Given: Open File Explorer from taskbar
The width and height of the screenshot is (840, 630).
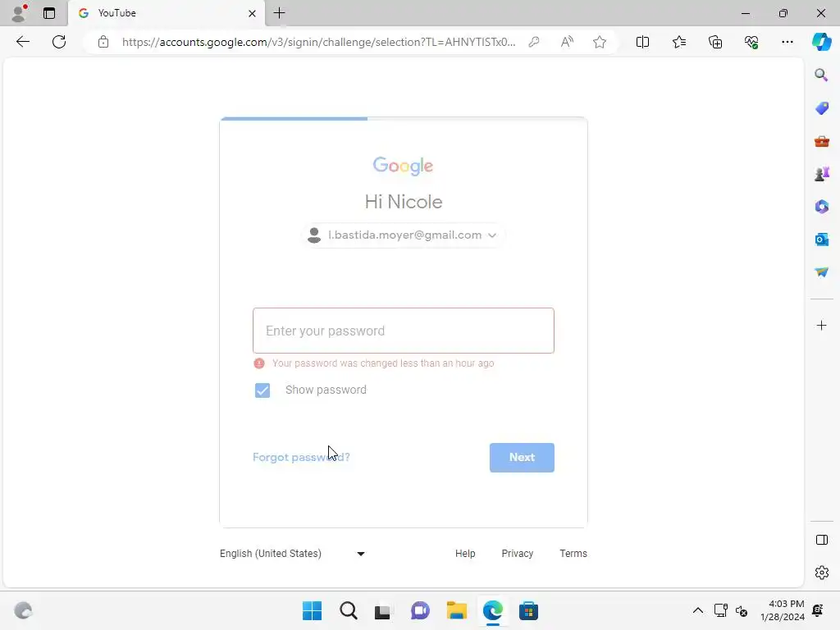Looking at the screenshot, I should [456, 610].
